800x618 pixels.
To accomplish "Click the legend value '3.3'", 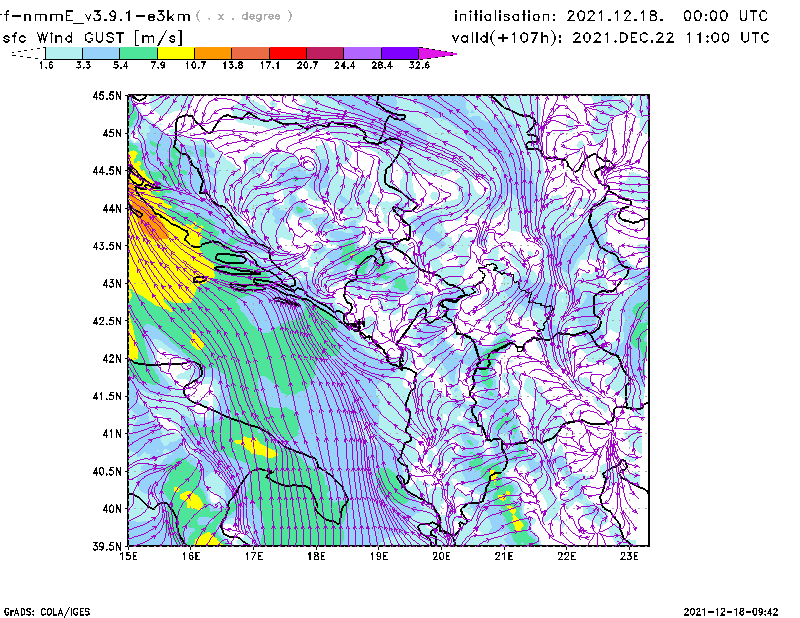I will click(83, 65).
